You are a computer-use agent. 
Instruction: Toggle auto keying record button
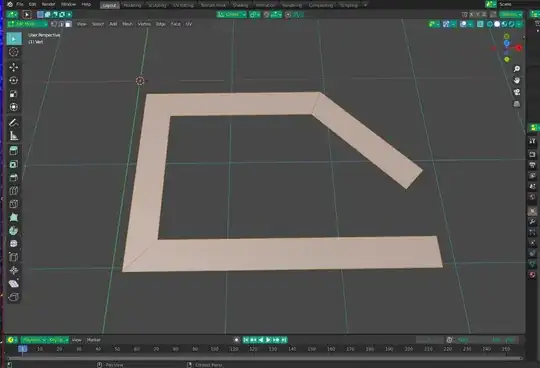click(x=237, y=340)
